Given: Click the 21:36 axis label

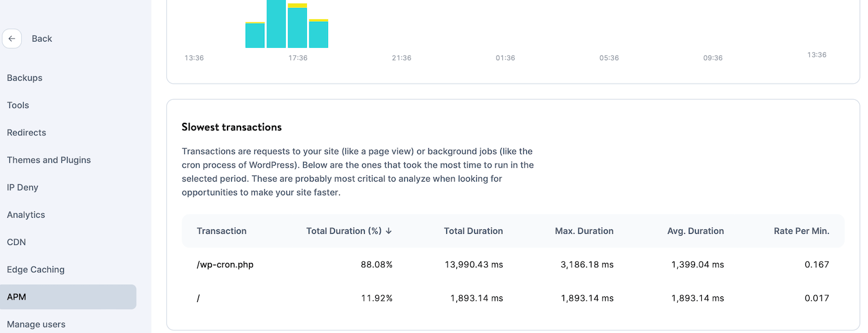Looking at the screenshot, I should pyautogui.click(x=401, y=58).
